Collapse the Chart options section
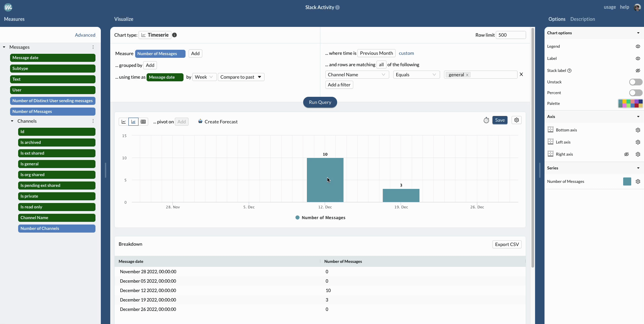644x324 pixels. pos(638,33)
